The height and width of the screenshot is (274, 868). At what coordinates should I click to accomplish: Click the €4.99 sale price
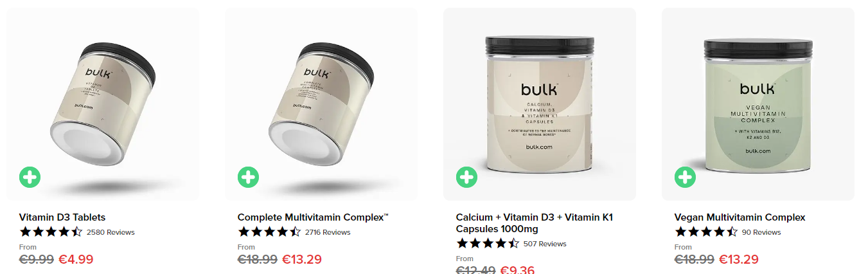coord(76,259)
